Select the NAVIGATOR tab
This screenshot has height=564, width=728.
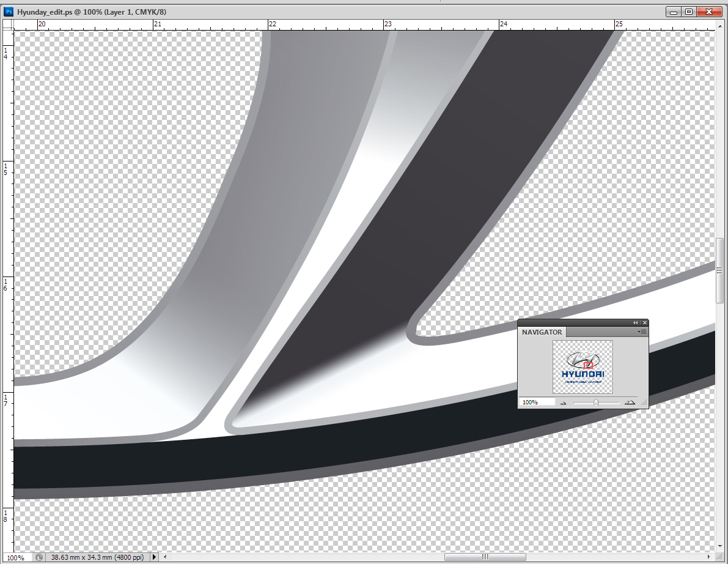point(542,332)
